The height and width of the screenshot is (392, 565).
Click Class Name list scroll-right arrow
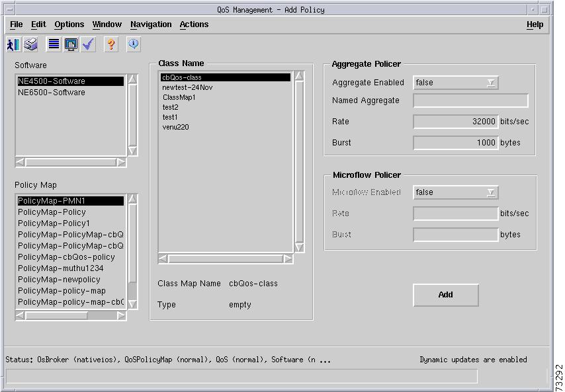(x=288, y=259)
